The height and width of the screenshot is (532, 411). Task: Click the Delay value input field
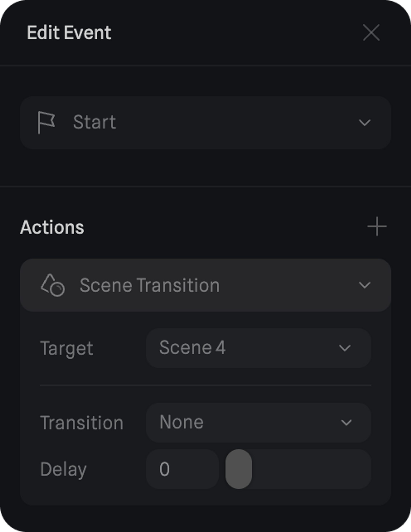click(x=182, y=469)
